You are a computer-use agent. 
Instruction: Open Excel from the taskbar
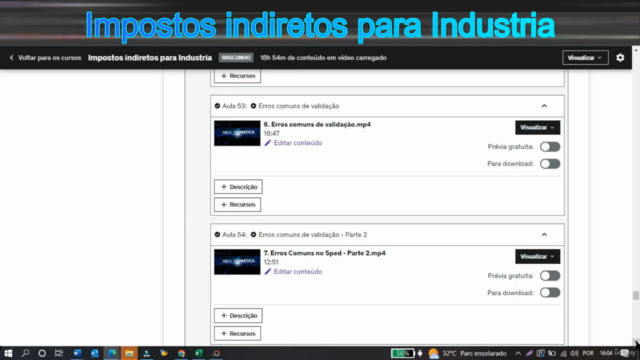[x=199, y=353]
